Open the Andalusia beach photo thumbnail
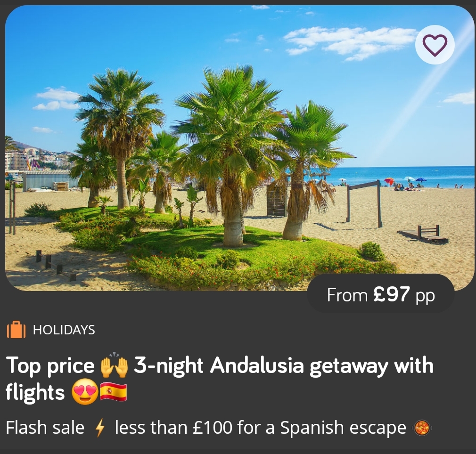476x454 pixels. (x=240, y=148)
